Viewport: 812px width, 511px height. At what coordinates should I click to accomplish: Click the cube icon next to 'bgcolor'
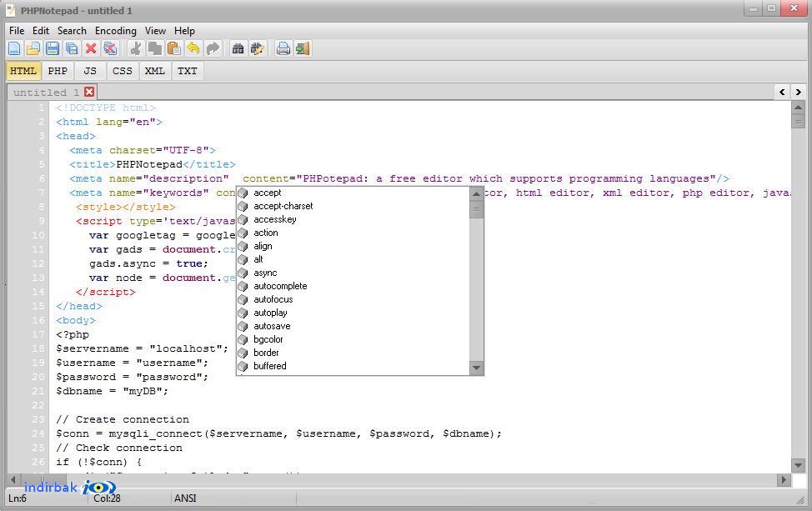(243, 339)
